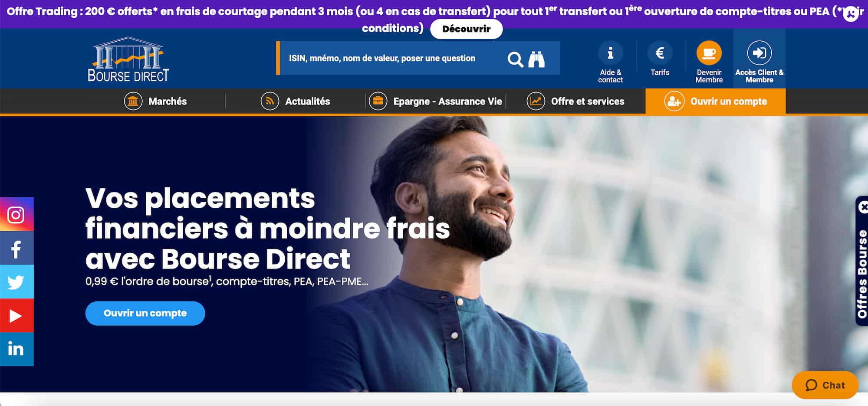Open Accès Client & Membre login
This screenshot has height=406, width=868.
pyautogui.click(x=759, y=59)
